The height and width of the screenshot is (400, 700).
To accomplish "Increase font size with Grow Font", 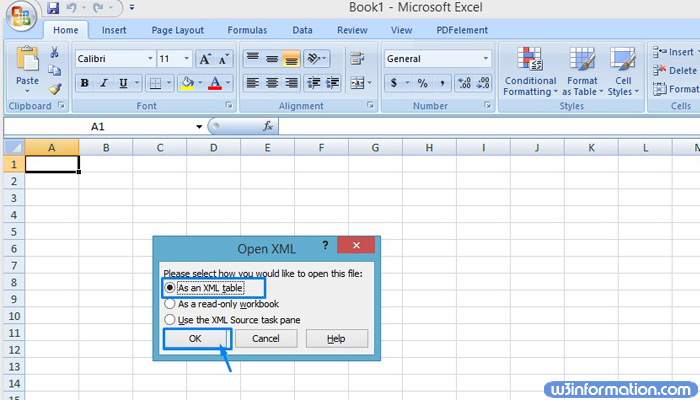I will click(x=204, y=59).
